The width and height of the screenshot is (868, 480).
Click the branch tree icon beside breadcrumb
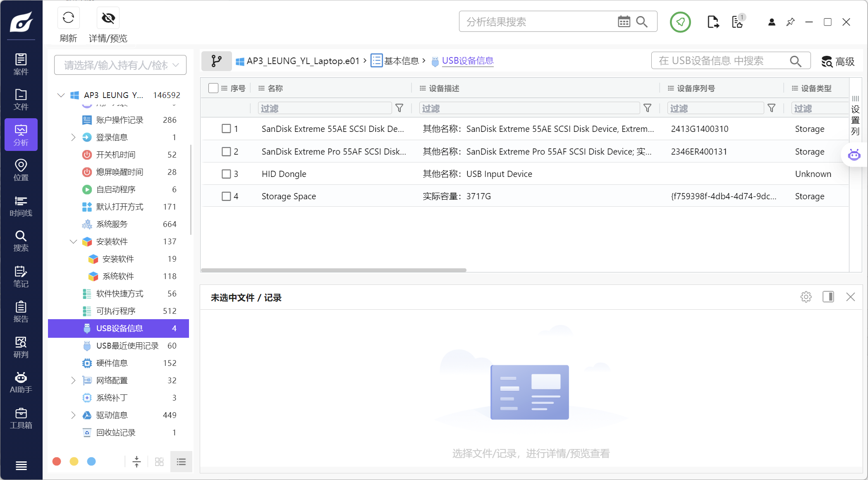[x=216, y=61]
